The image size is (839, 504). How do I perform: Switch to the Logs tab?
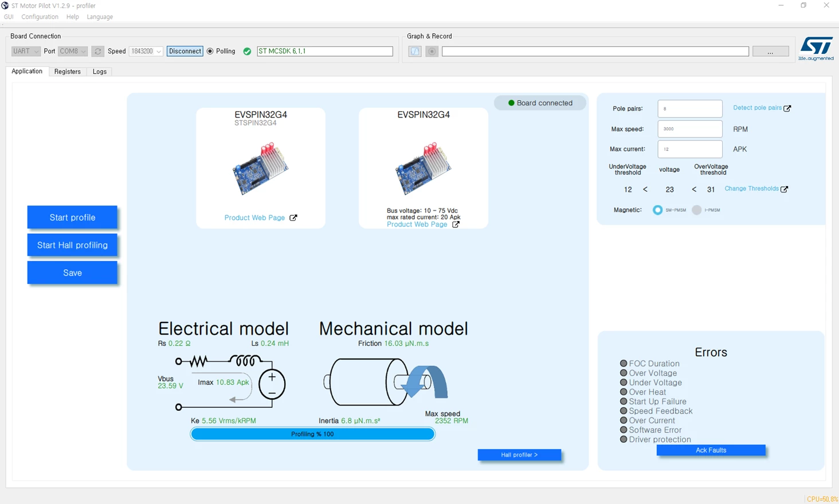[x=100, y=72]
